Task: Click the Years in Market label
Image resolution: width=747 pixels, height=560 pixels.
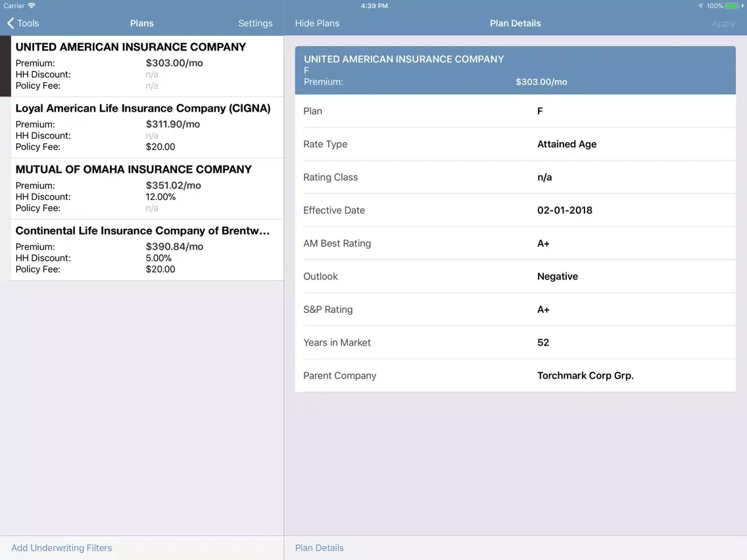Action: [x=337, y=343]
